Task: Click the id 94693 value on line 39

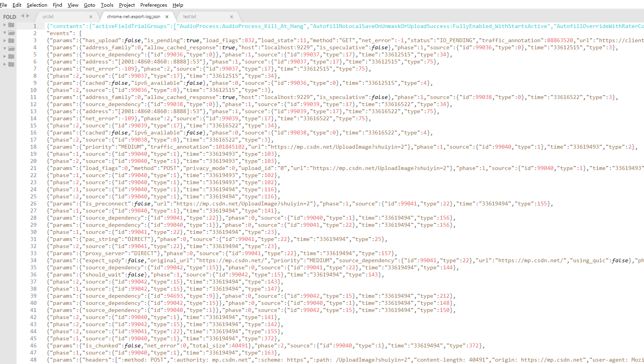Action: (x=175, y=296)
